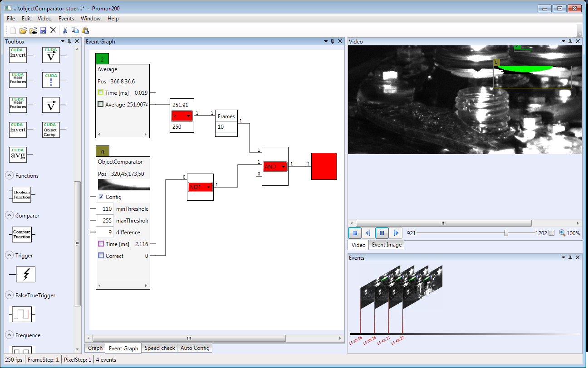The height and width of the screenshot is (368, 588).
Task: Toggle the Average output checkbox
Action: (101, 104)
